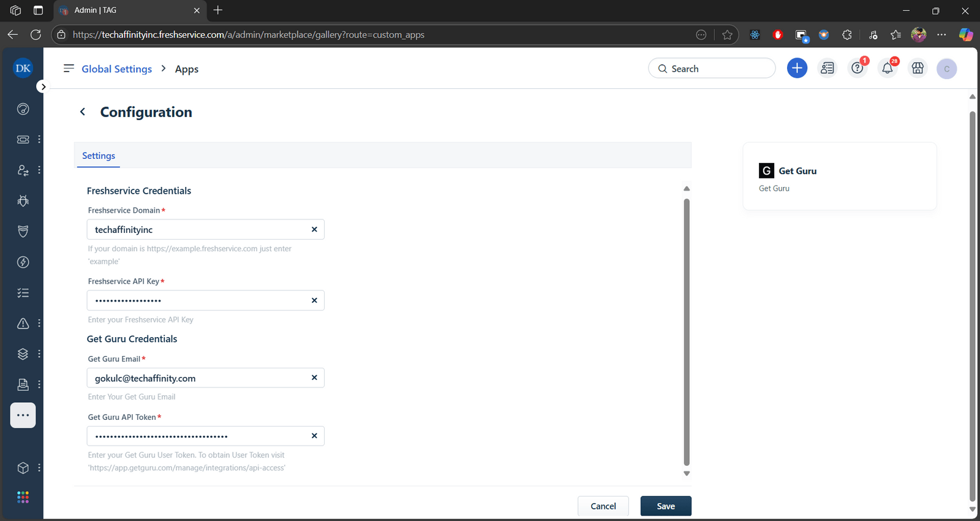
Task: Open a new browser tab
Action: click(218, 10)
